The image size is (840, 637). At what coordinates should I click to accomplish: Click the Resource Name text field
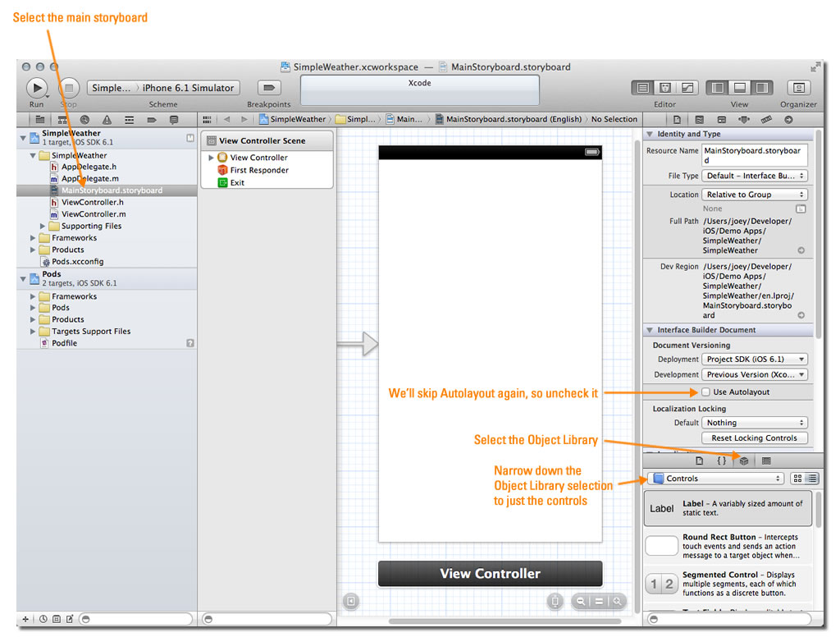[755, 155]
